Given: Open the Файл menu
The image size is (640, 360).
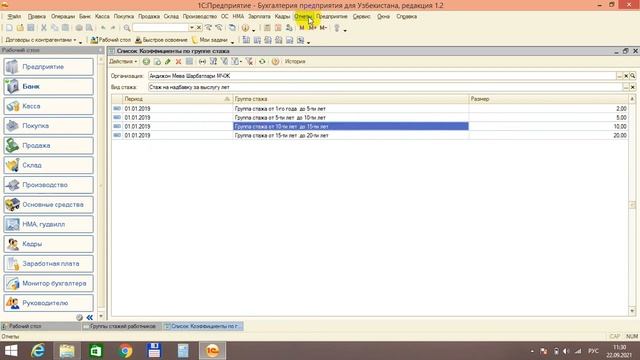Looking at the screenshot, I should pyautogui.click(x=14, y=17).
